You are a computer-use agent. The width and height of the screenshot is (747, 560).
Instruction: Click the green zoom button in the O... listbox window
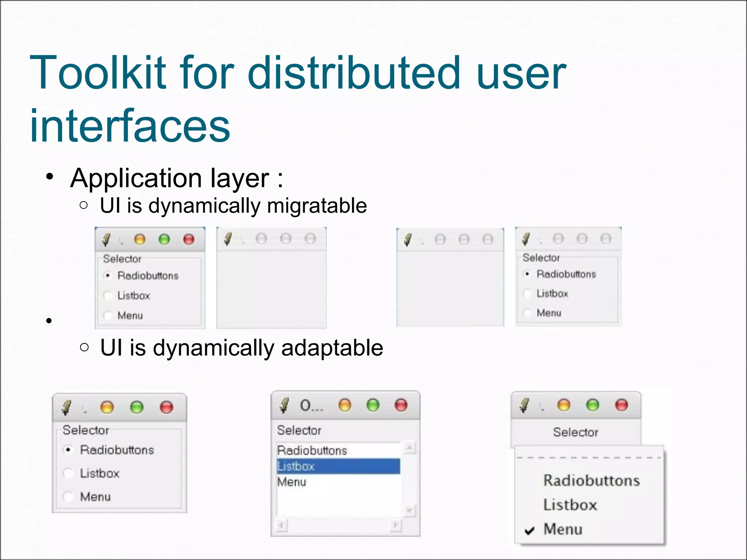(x=373, y=405)
